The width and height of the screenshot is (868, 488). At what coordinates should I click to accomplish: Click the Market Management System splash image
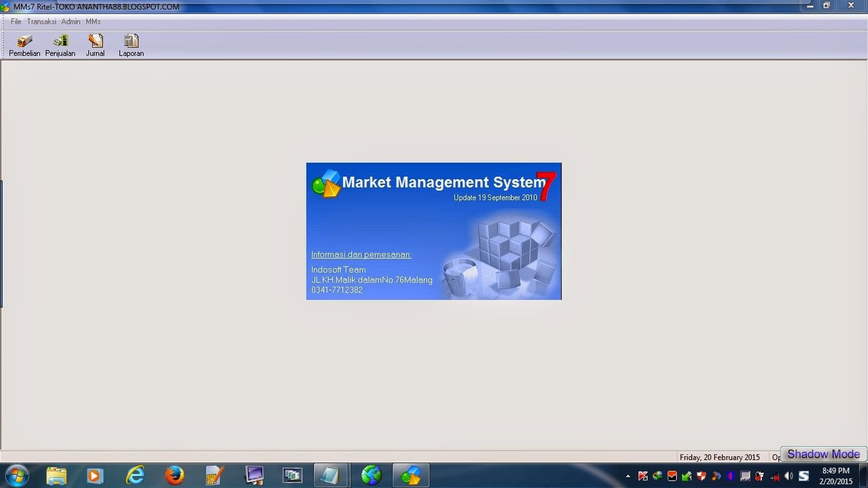click(434, 231)
